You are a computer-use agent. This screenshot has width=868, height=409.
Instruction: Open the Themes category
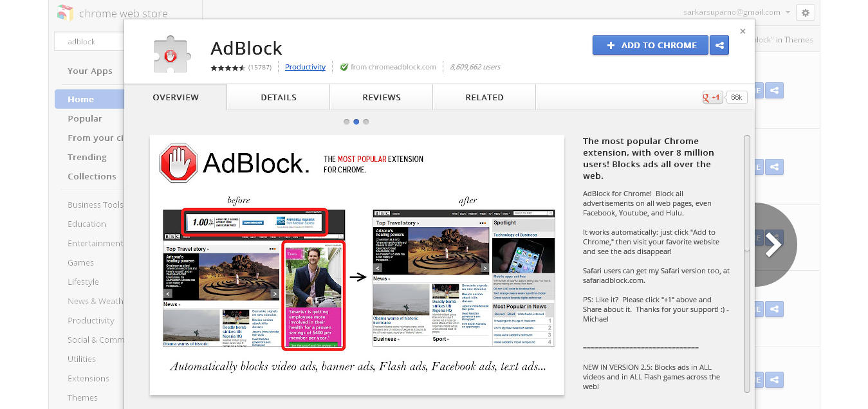(82, 397)
